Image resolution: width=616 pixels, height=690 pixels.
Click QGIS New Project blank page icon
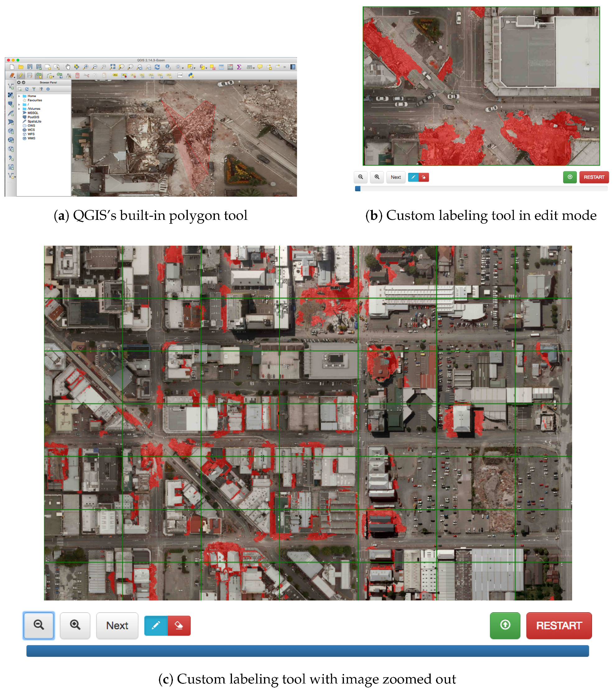click(x=12, y=67)
